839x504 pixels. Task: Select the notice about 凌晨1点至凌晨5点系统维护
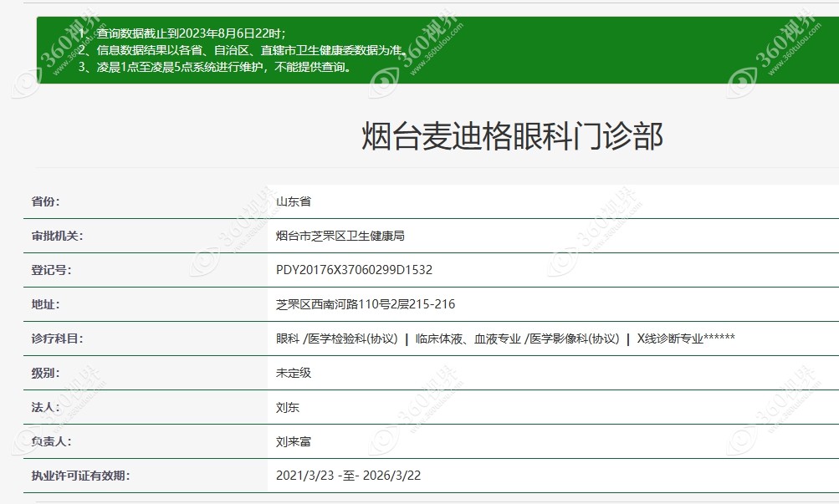215,68
